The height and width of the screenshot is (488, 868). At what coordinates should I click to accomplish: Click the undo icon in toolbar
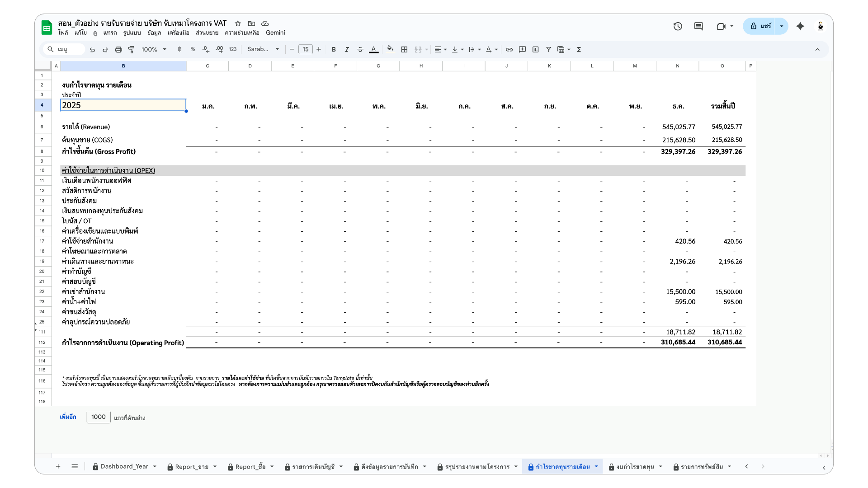click(92, 50)
